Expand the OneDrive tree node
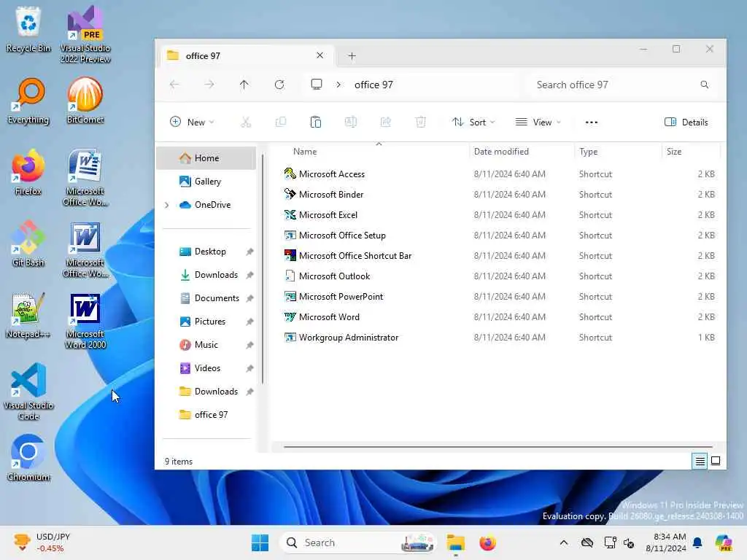747x560 pixels. tap(167, 205)
